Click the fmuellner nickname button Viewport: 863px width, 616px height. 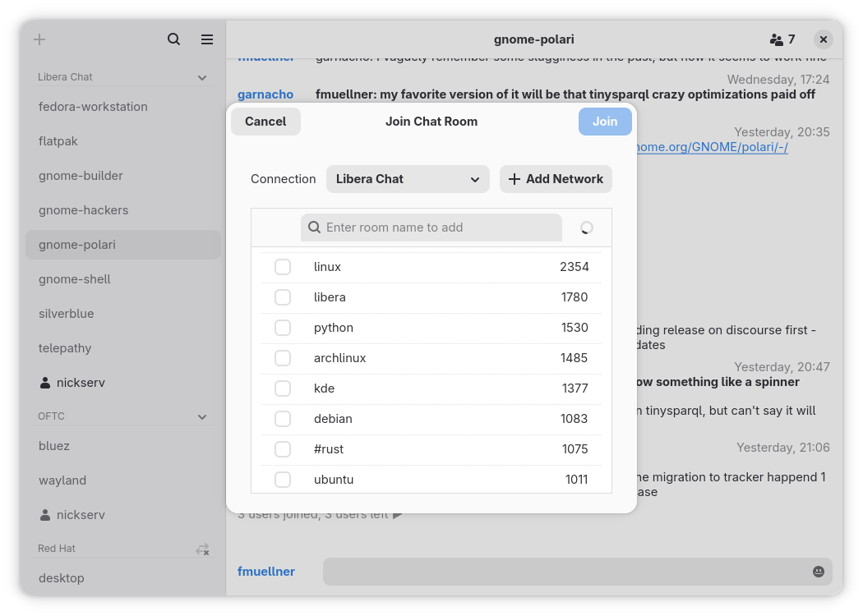pyautogui.click(x=266, y=572)
